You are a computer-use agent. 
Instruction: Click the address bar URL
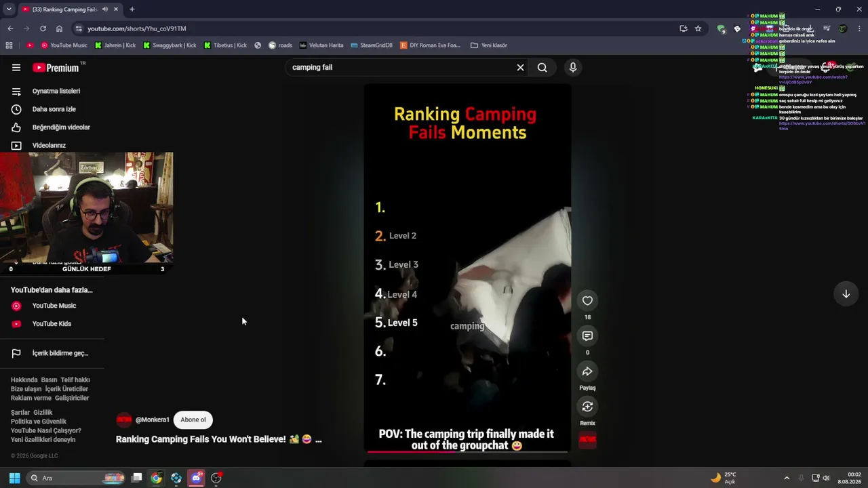137,28
